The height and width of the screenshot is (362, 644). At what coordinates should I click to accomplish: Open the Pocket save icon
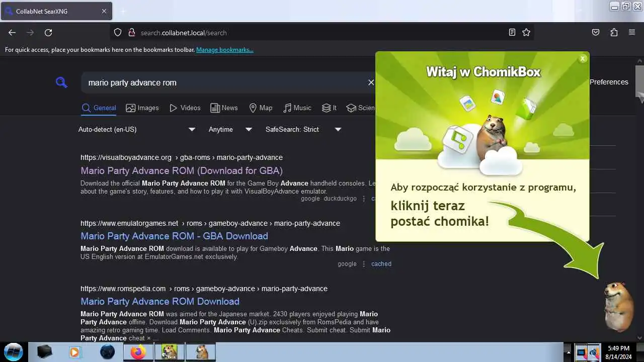coord(596,32)
